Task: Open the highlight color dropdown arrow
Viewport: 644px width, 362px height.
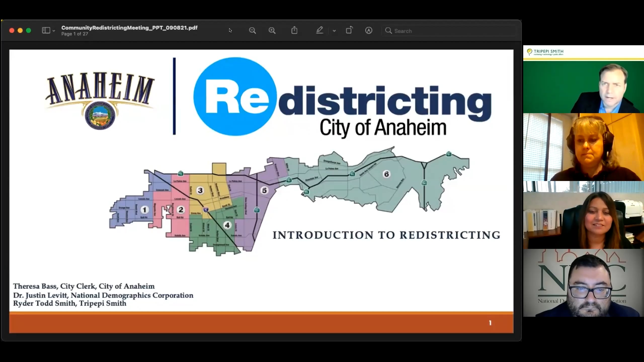Action: coord(334,31)
